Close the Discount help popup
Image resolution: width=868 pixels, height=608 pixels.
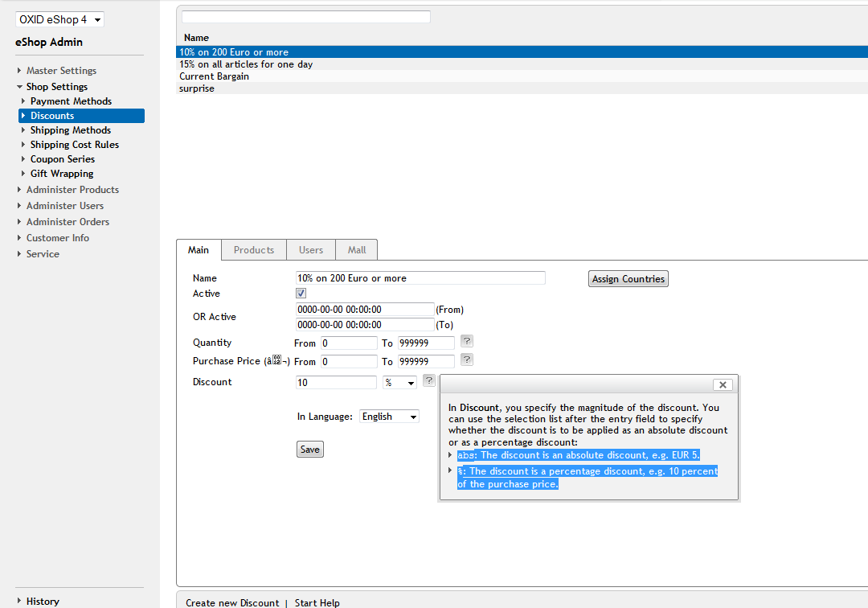[x=723, y=385]
